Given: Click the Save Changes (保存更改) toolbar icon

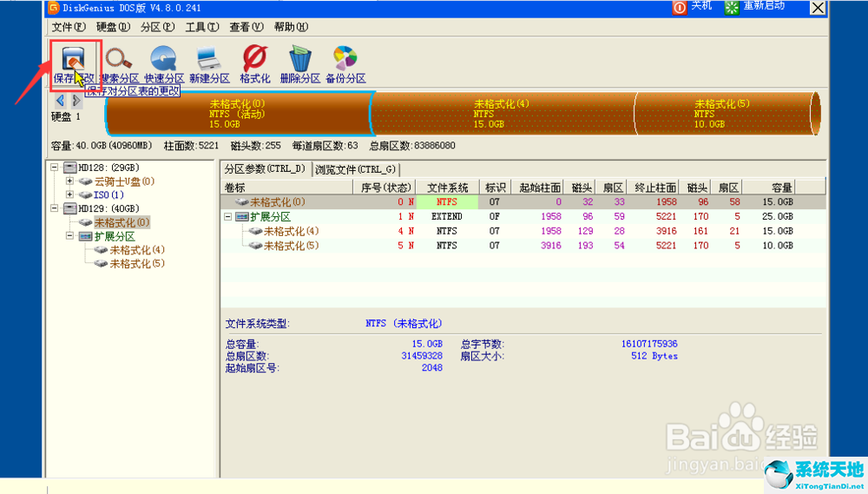Looking at the screenshot, I should click(71, 59).
